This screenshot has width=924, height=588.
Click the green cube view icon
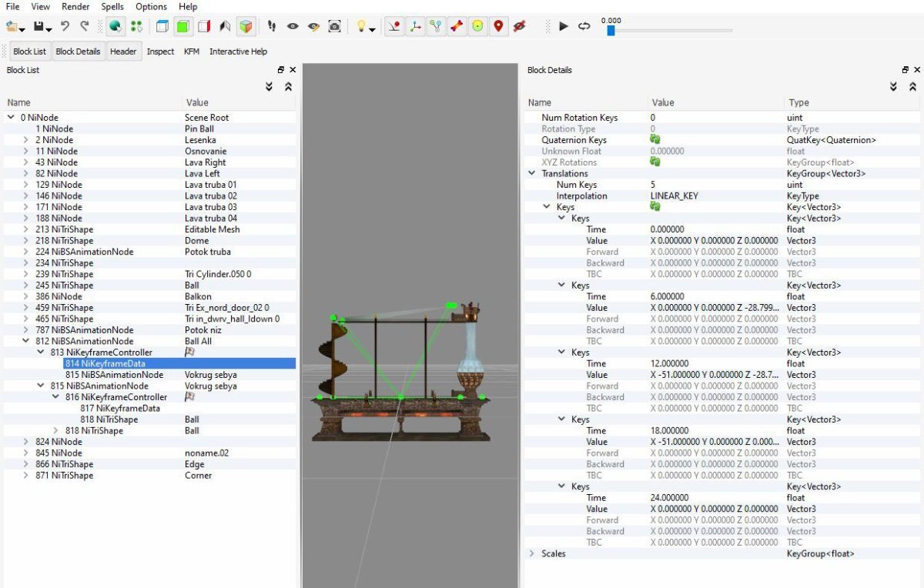coord(182,27)
